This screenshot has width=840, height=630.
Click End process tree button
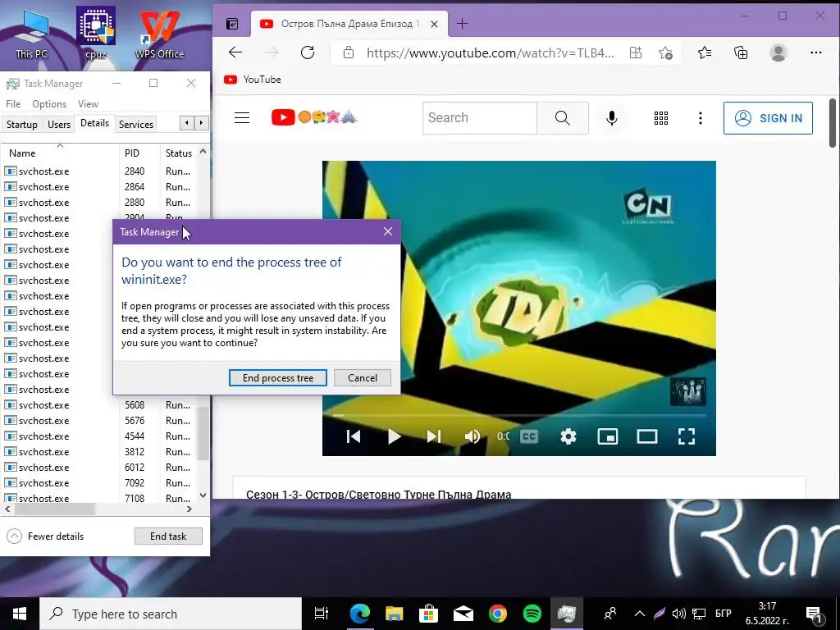[x=277, y=377]
